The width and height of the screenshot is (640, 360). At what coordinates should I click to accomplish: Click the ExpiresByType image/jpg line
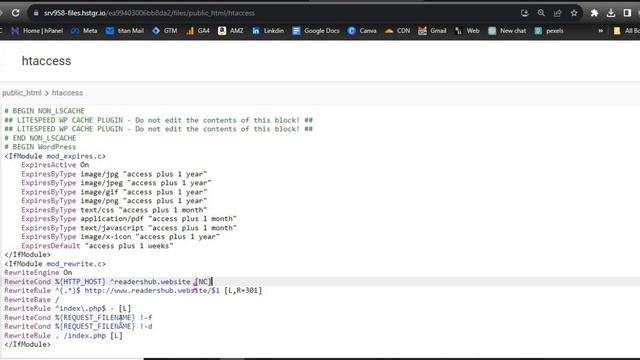(114, 174)
